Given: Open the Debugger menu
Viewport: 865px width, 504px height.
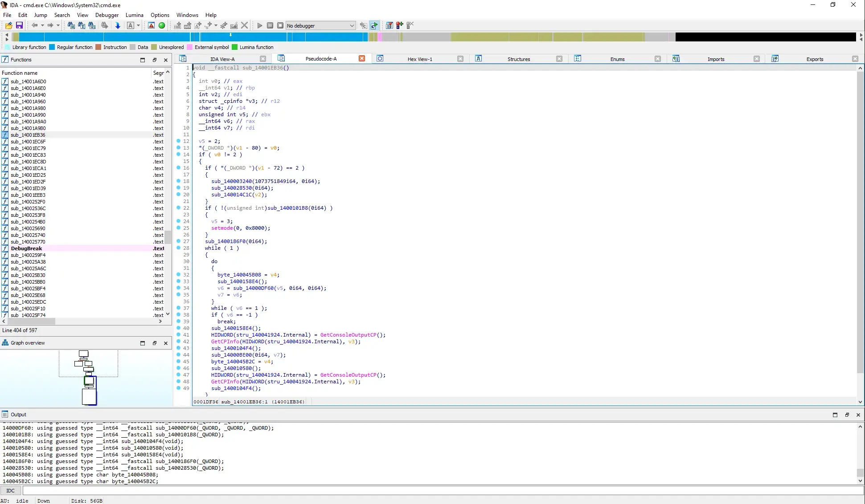Looking at the screenshot, I should 107,15.
